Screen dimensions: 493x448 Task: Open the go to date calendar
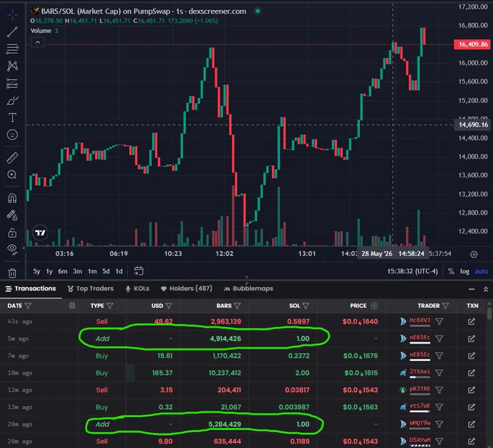pos(138,271)
